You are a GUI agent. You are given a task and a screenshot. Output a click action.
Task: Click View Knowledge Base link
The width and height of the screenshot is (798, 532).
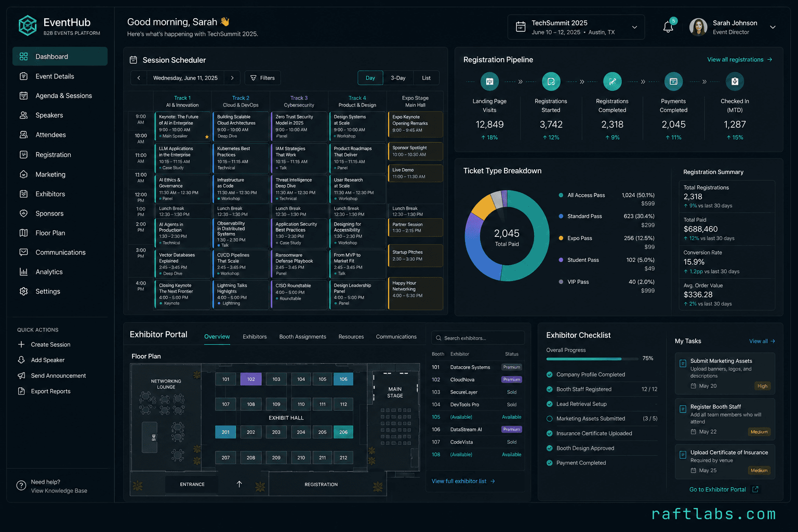click(x=59, y=491)
